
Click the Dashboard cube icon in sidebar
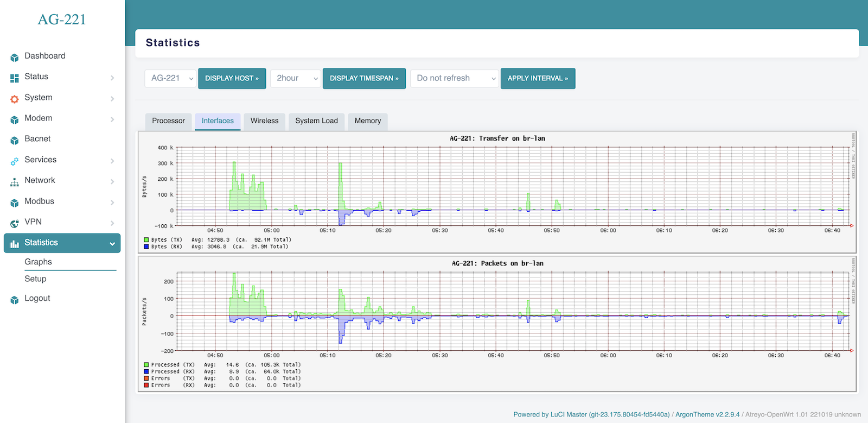point(15,57)
